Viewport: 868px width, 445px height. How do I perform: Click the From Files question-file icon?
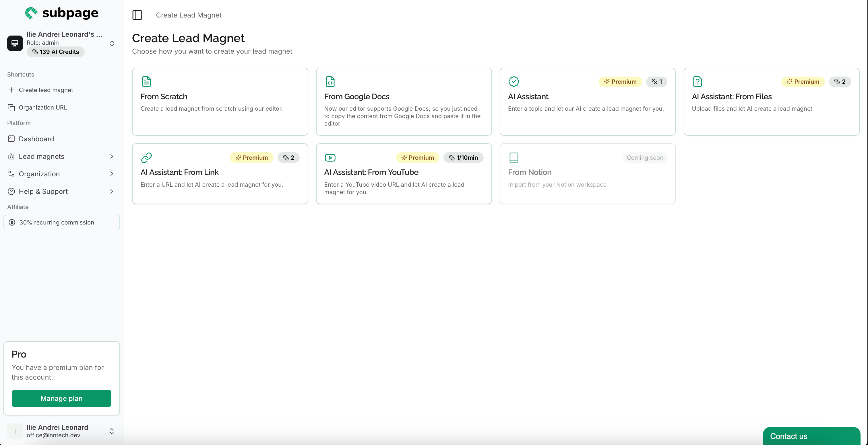(697, 81)
